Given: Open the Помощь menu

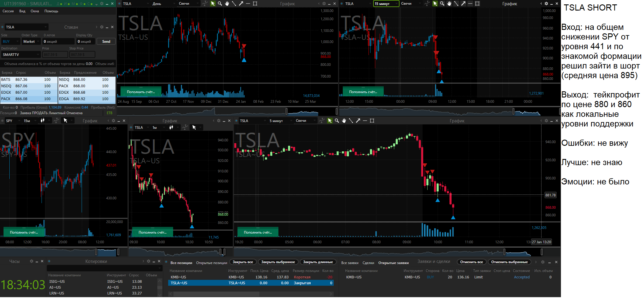Looking at the screenshot, I should 51,11.
